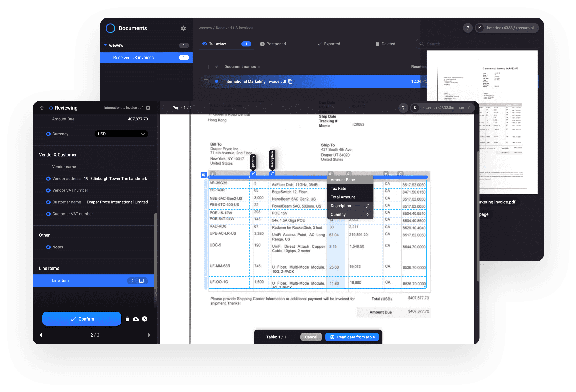Viewport: 576px width, 392px height.
Task: Click the link icon under the Description column label
Action: click(272, 174)
